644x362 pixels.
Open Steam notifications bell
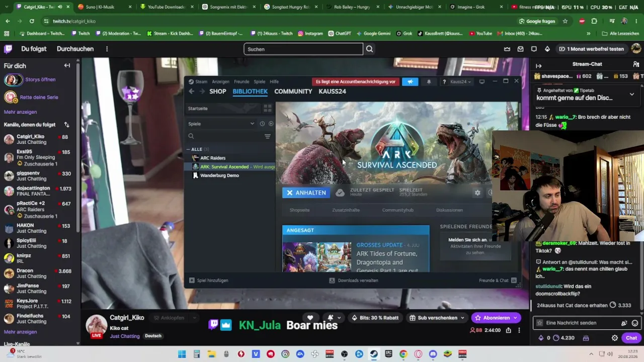coord(429,81)
